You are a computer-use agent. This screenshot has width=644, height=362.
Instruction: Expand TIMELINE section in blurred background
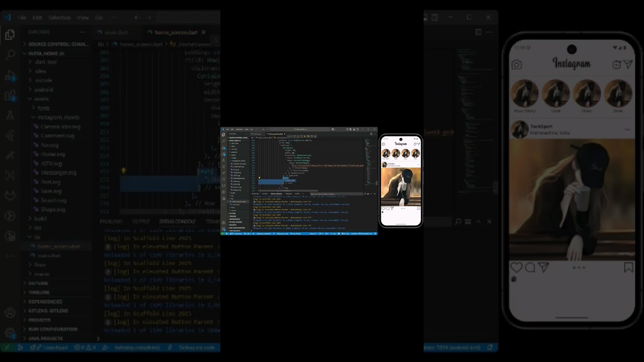point(56,292)
